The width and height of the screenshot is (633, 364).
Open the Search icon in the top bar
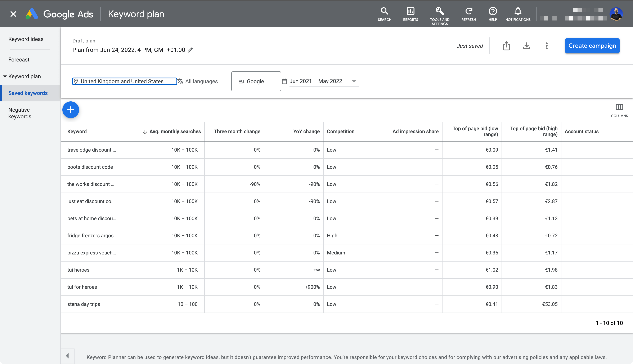coord(385,14)
